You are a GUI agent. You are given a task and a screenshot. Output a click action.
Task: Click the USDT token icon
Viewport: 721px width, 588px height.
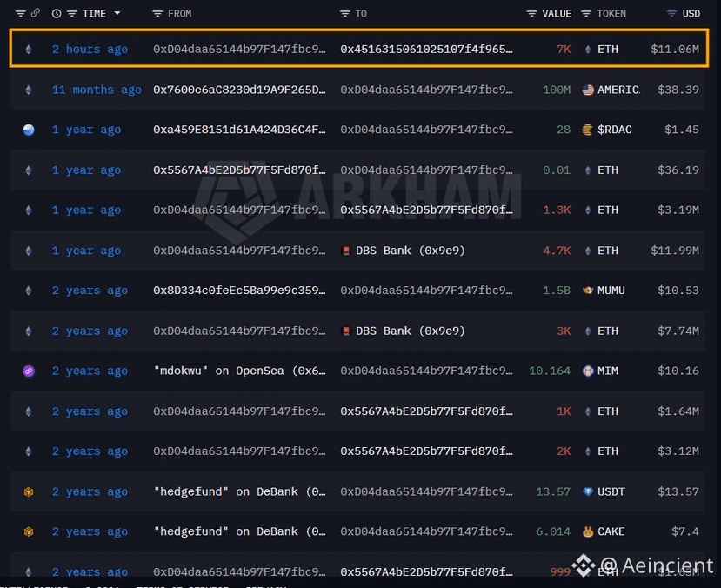[588, 491]
